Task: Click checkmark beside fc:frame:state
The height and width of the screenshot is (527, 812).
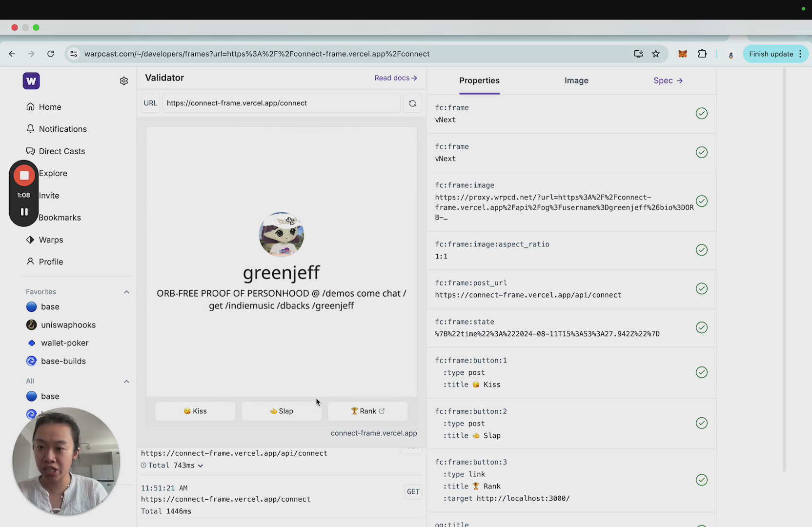Action: pos(702,327)
